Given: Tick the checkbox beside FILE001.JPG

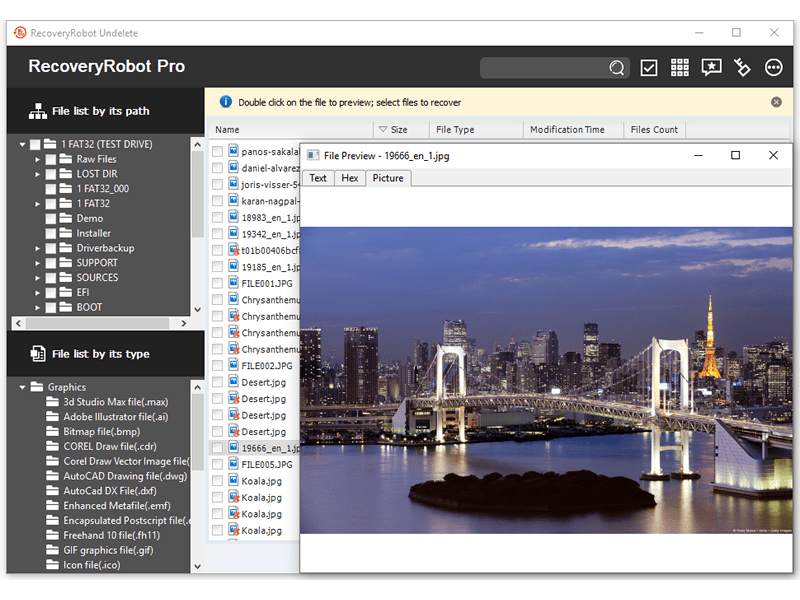Looking at the screenshot, I should [x=217, y=283].
